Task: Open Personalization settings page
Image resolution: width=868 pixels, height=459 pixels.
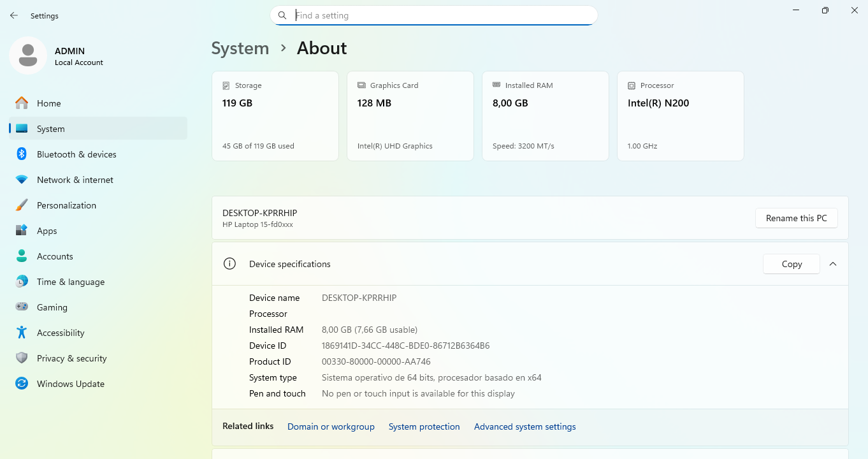Action: (x=98, y=205)
